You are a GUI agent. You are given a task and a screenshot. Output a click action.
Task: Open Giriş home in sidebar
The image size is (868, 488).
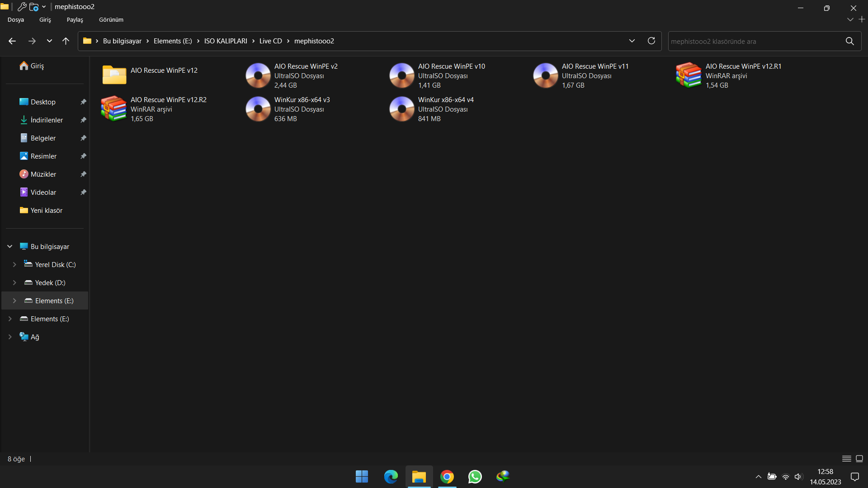pyautogui.click(x=32, y=66)
